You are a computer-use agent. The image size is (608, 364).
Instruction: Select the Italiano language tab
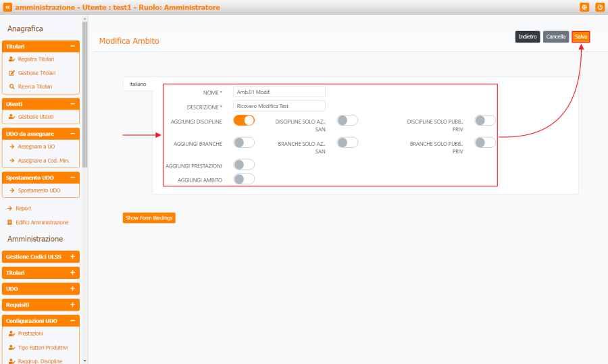(138, 84)
